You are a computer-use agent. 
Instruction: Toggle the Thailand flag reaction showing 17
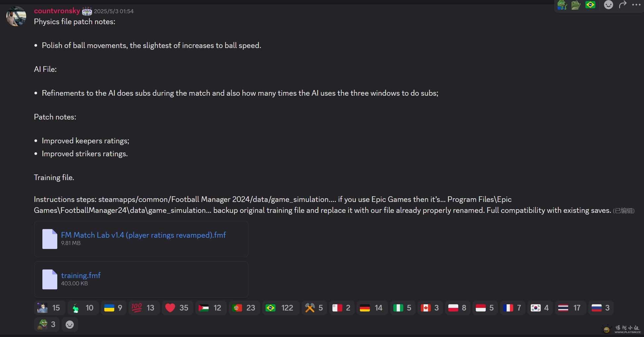[569, 308]
